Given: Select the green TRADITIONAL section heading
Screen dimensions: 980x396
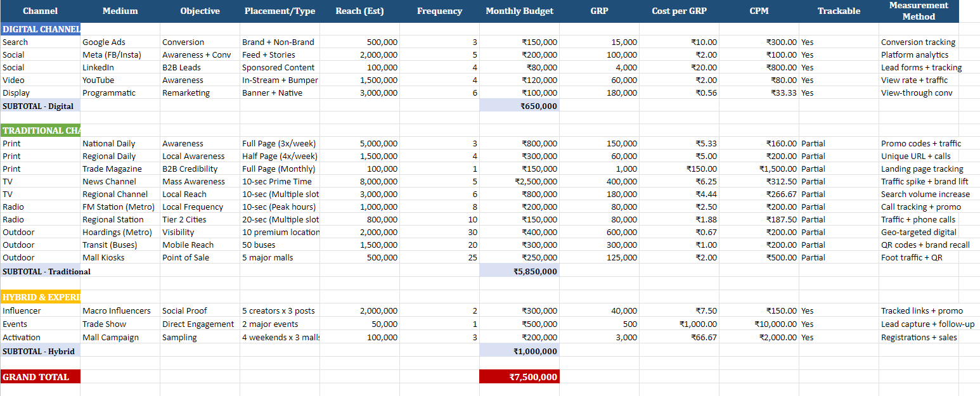Looking at the screenshot, I should (x=41, y=131).
